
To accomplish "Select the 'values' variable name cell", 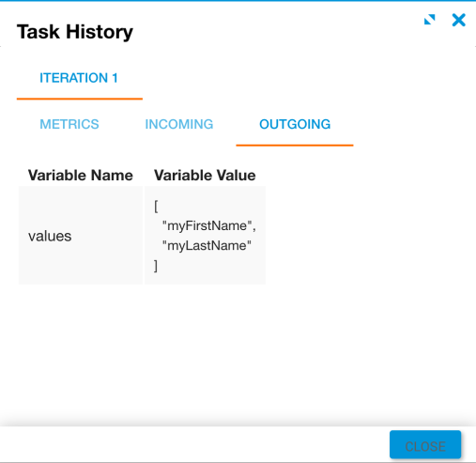I will pyautogui.click(x=81, y=236).
